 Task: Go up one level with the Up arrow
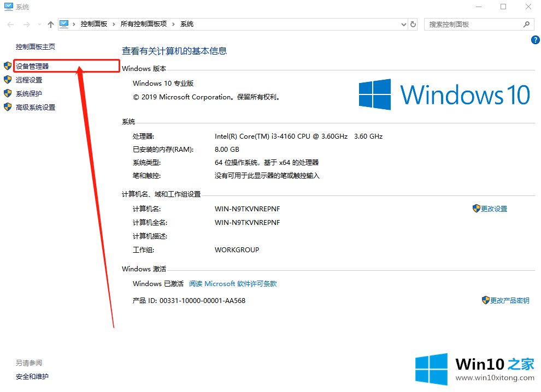point(51,25)
